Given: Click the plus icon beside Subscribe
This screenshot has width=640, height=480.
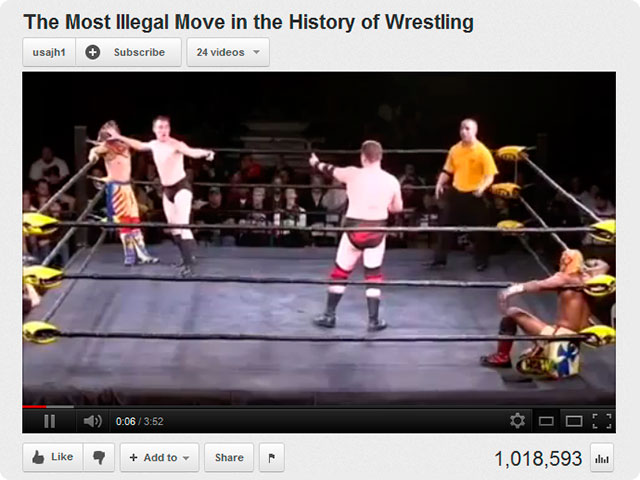Looking at the screenshot, I should tap(93, 52).
